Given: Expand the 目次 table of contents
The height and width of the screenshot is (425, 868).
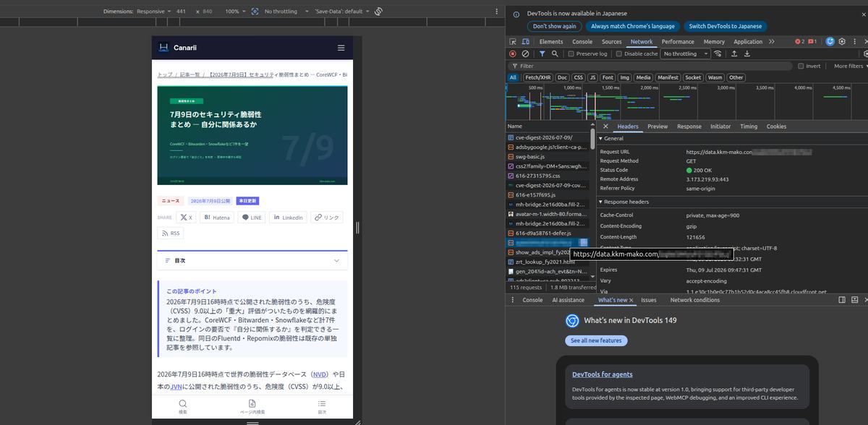Looking at the screenshot, I should [x=252, y=260].
